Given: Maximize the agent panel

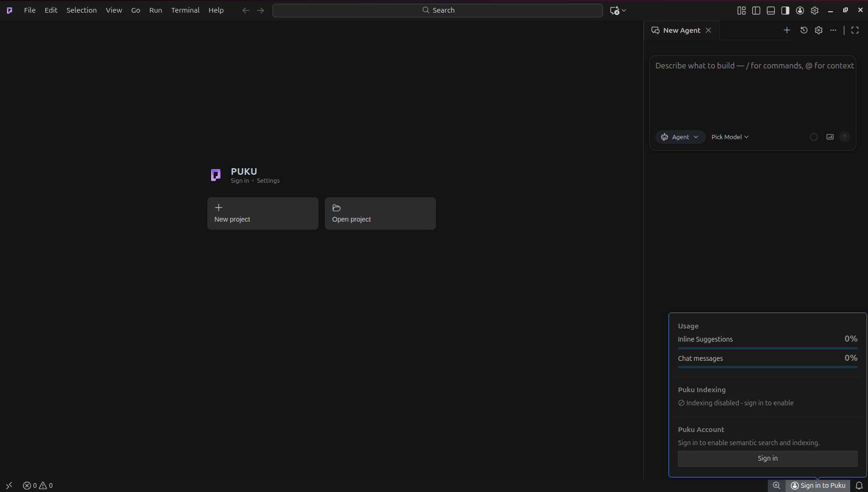Looking at the screenshot, I should coord(855,30).
